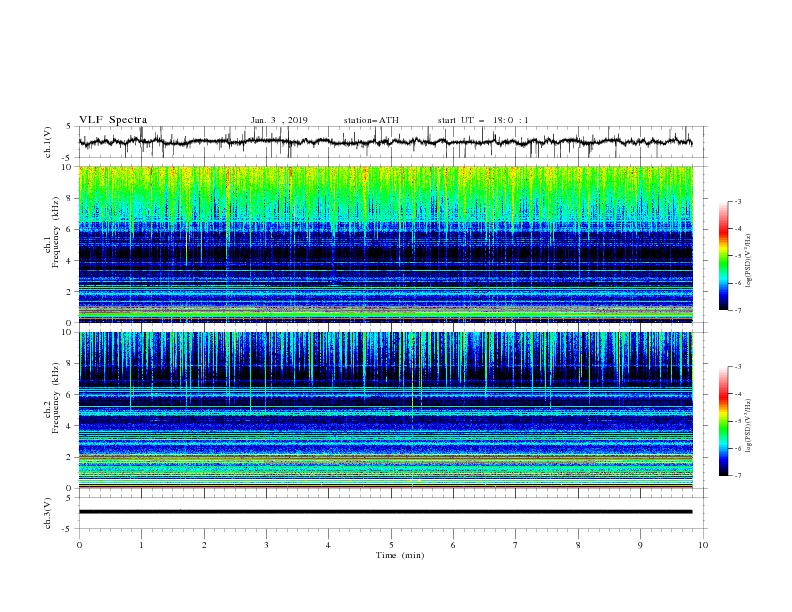Click the "VLF Spectra" plot title

click(113, 120)
